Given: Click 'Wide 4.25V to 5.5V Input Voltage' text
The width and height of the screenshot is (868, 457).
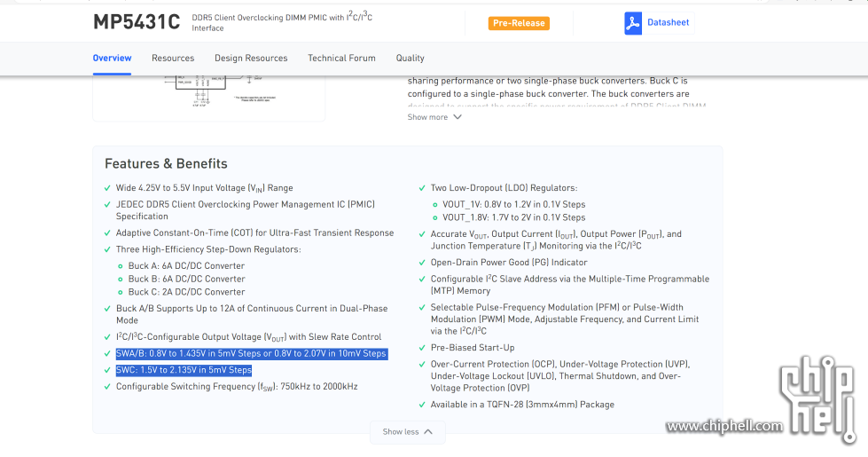Looking at the screenshot, I should pyautogui.click(x=204, y=188).
